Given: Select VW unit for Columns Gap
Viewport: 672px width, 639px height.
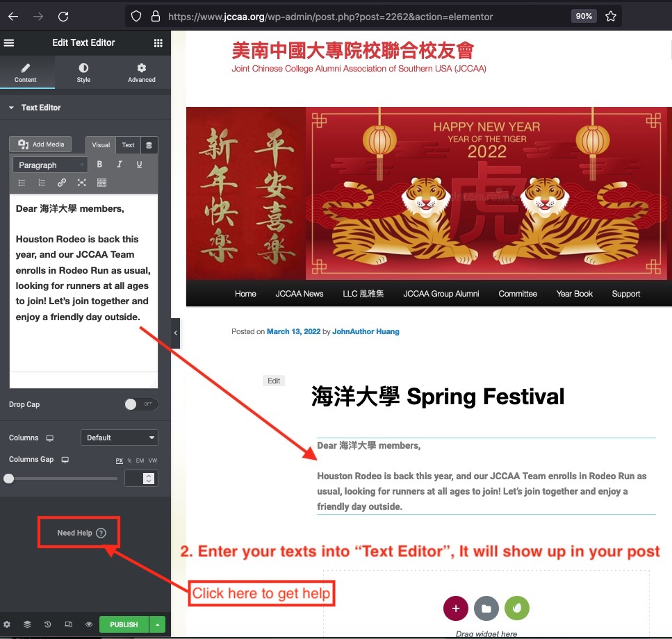Looking at the screenshot, I should pyautogui.click(x=153, y=460).
